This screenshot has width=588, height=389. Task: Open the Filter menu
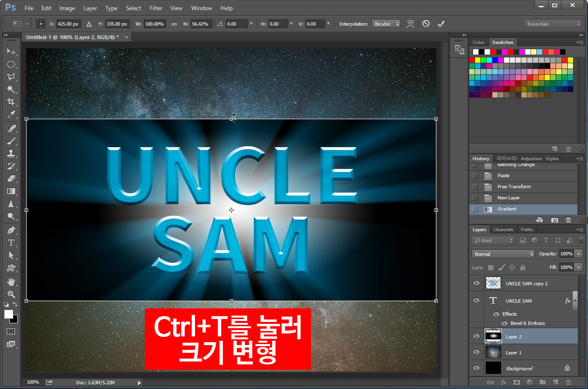coord(156,8)
